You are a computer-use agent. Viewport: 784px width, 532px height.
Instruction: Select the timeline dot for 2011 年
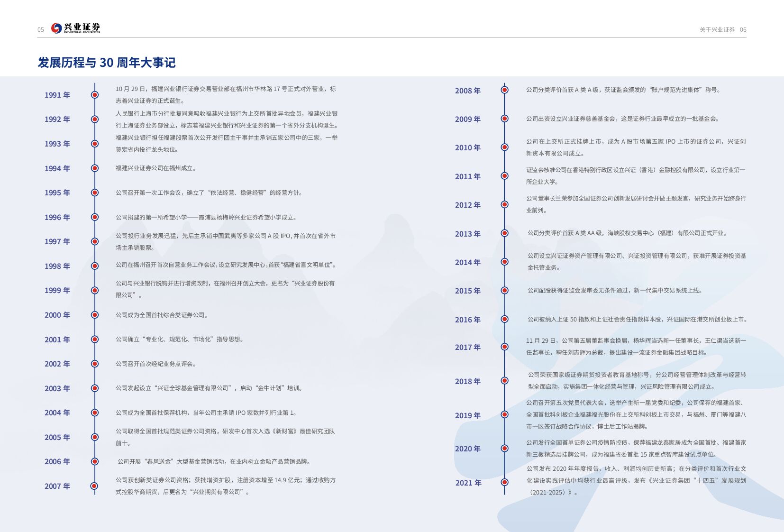[x=505, y=176]
